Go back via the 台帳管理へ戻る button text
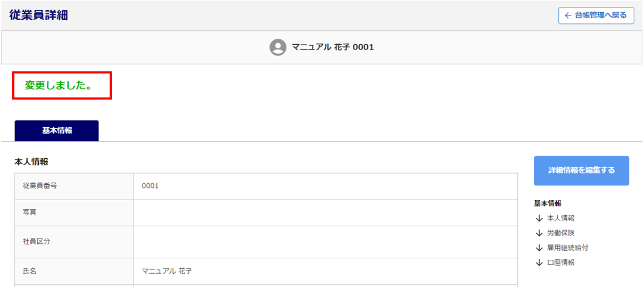644x287 pixels. pos(601,15)
